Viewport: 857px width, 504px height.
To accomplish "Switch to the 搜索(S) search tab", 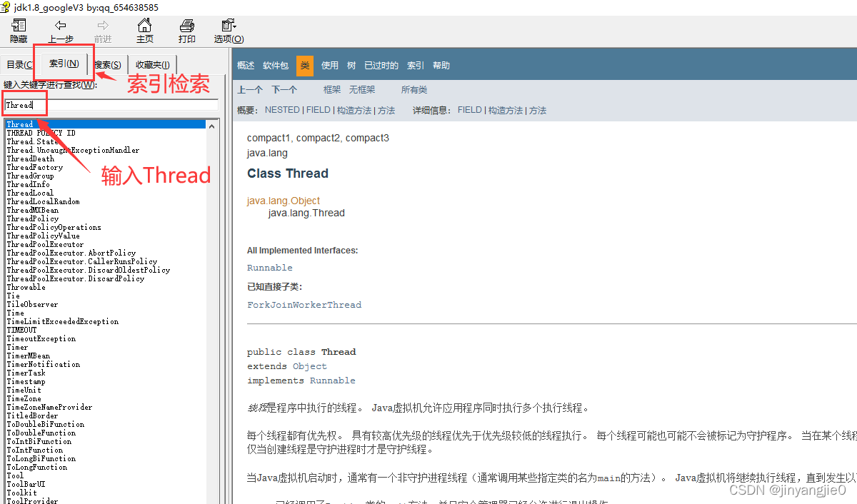I will click(108, 64).
